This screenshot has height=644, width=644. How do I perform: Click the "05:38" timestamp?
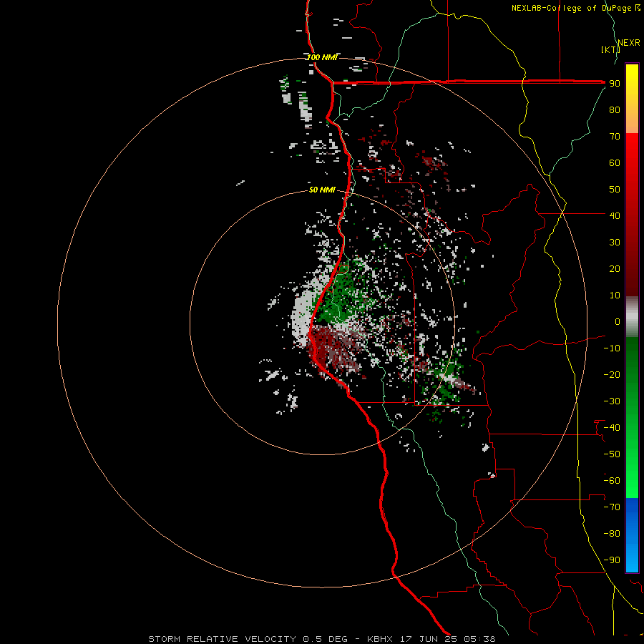click(x=479, y=639)
